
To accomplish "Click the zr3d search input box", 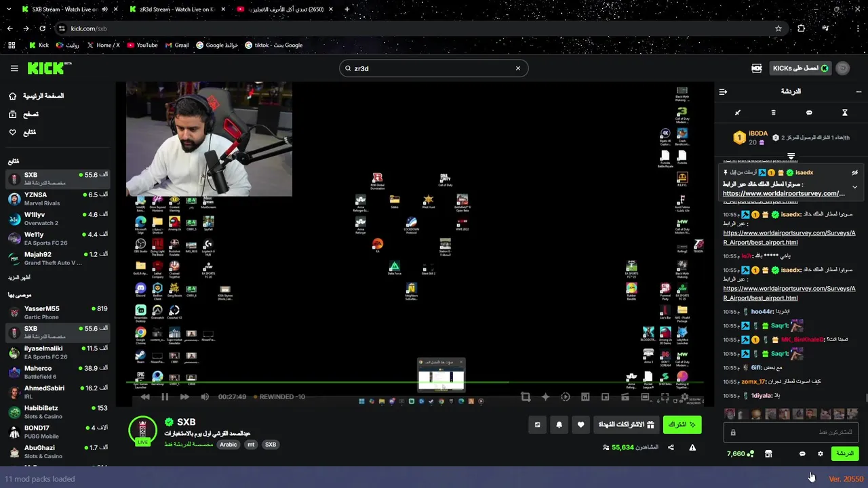I will pyautogui.click(x=433, y=68).
